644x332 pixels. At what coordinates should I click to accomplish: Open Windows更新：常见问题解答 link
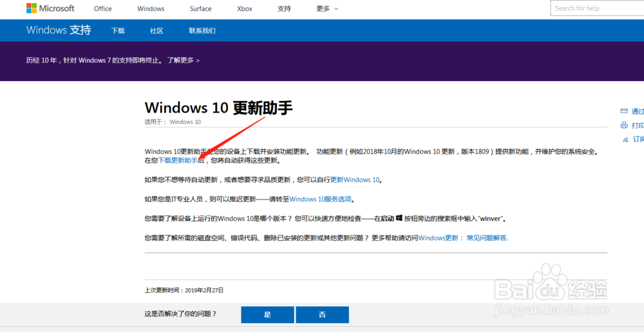click(462, 237)
